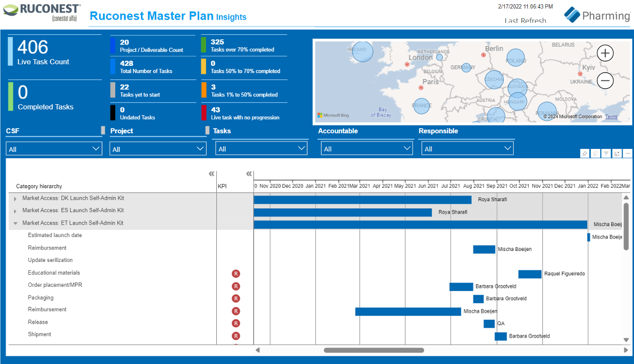The image size is (634, 364).
Task: Click the horizontal scrollbar right arrow
Action: tap(626, 350)
